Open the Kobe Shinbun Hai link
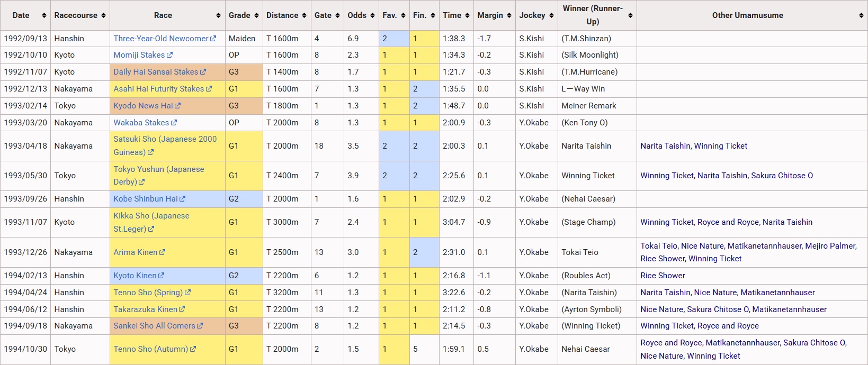This screenshot has height=365, width=868. point(146,199)
